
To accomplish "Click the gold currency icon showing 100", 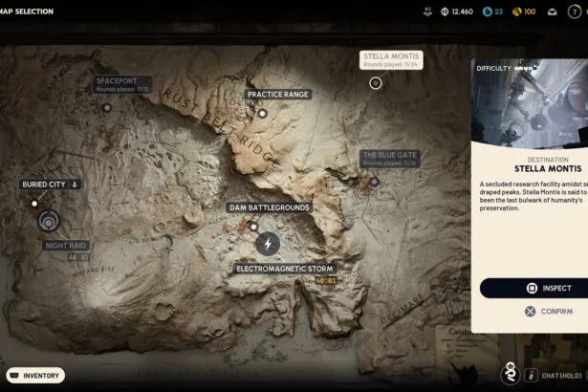I will [517, 11].
